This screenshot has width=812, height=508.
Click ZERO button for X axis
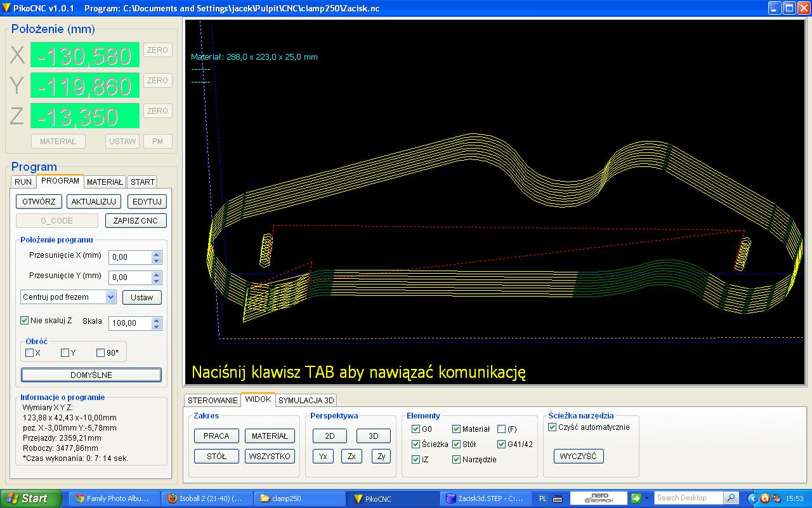[157, 50]
